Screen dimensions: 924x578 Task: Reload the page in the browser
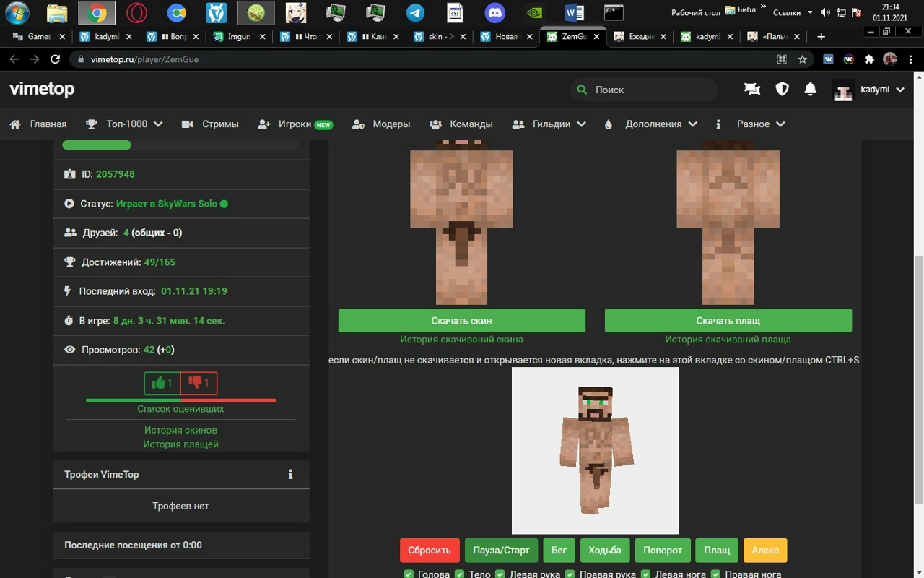[x=55, y=59]
